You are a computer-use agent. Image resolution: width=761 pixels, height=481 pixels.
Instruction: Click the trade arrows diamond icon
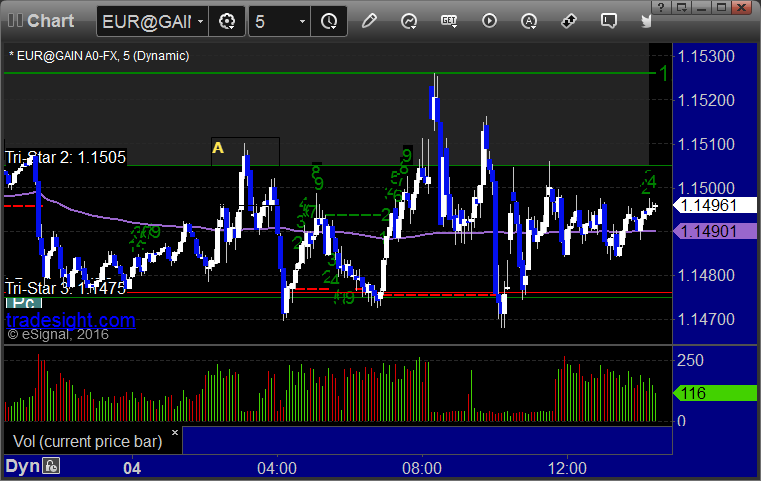pos(569,21)
